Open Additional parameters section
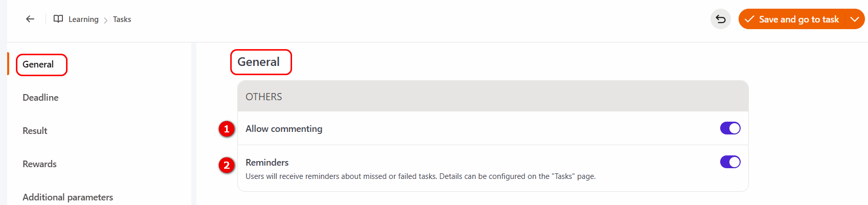868x205 pixels. click(68, 197)
